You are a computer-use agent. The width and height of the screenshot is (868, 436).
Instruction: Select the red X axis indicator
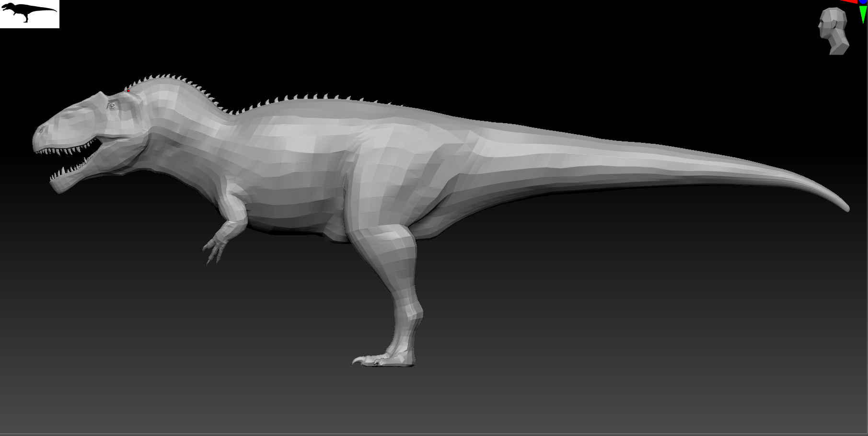click(849, 1)
